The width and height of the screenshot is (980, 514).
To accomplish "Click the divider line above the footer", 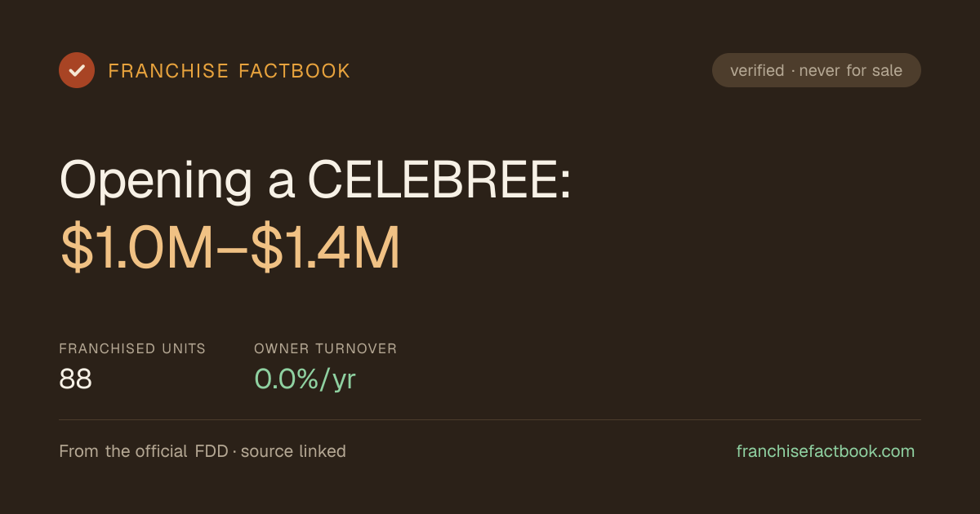I will [490, 419].
